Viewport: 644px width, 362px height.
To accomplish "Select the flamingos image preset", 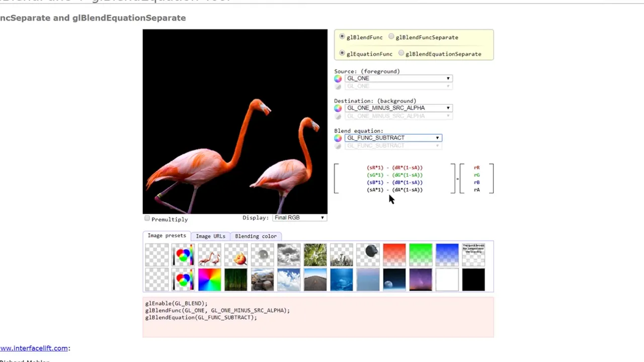I will [x=209, y=255].
